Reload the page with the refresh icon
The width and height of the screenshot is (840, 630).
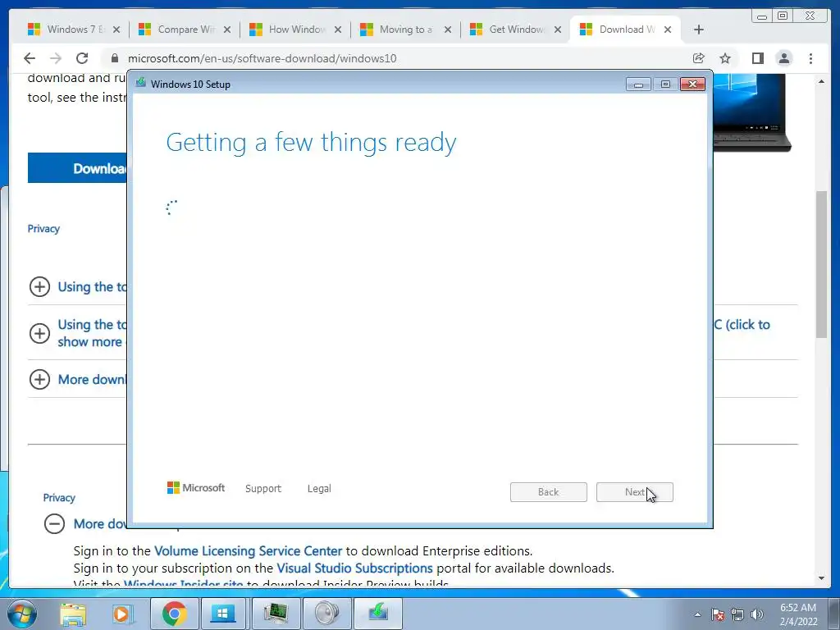coord(82,58)
